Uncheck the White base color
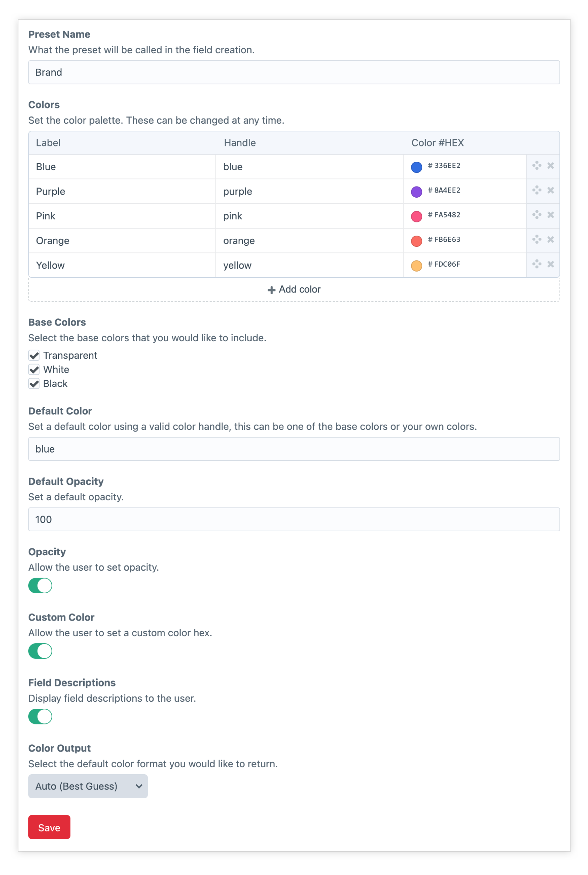588x875 pixels. (x=34, y=370)
